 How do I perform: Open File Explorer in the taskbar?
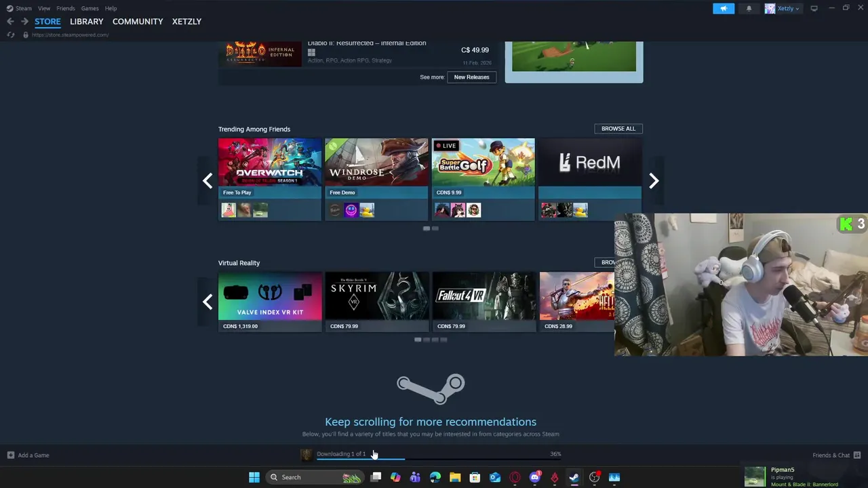(455, 477)
